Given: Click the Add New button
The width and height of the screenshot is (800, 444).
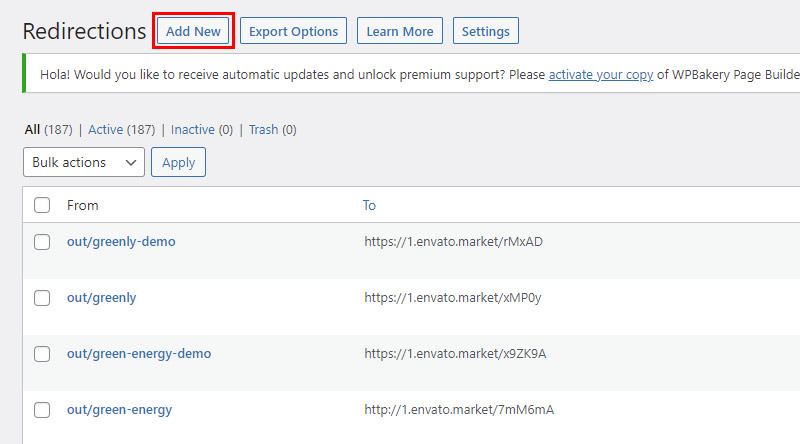Looking at the screenshot, I should point(193,31).
